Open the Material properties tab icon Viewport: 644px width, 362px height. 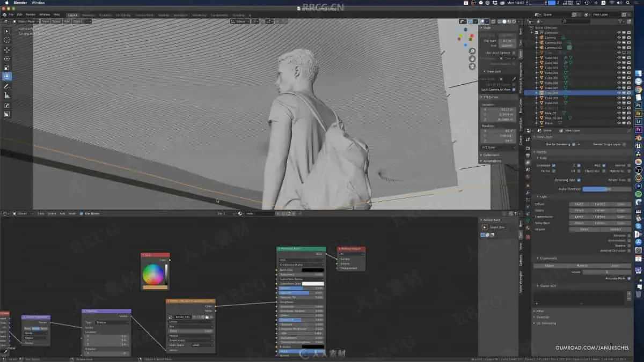pos(528,229)
